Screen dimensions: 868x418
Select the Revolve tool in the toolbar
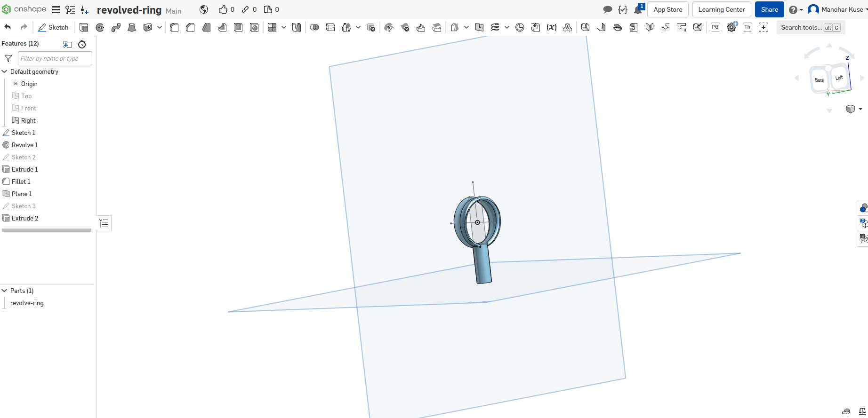point(100,27)
